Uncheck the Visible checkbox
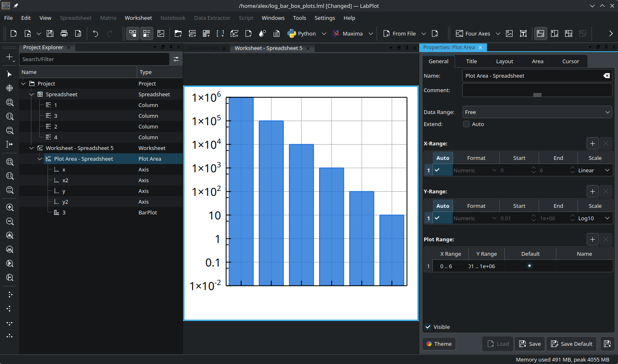This screenshot has width=618, height=364. (428, 327)
